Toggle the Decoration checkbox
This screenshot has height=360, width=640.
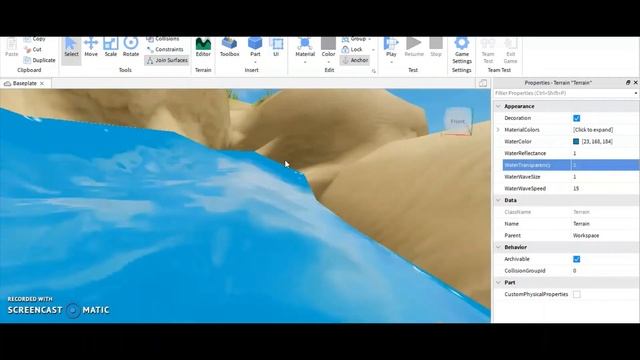pyautogui.click(x=576, y=118)
